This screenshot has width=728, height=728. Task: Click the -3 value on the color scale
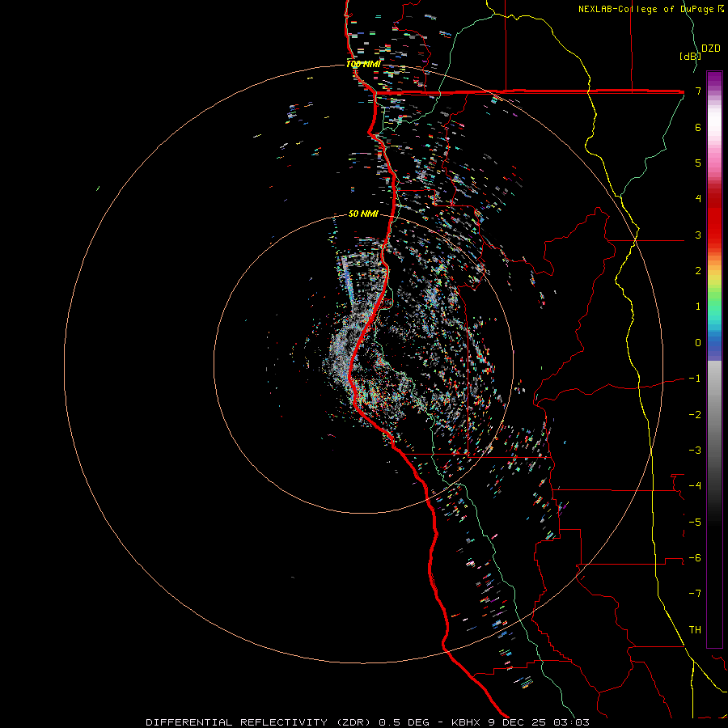[x=695, y=451]
